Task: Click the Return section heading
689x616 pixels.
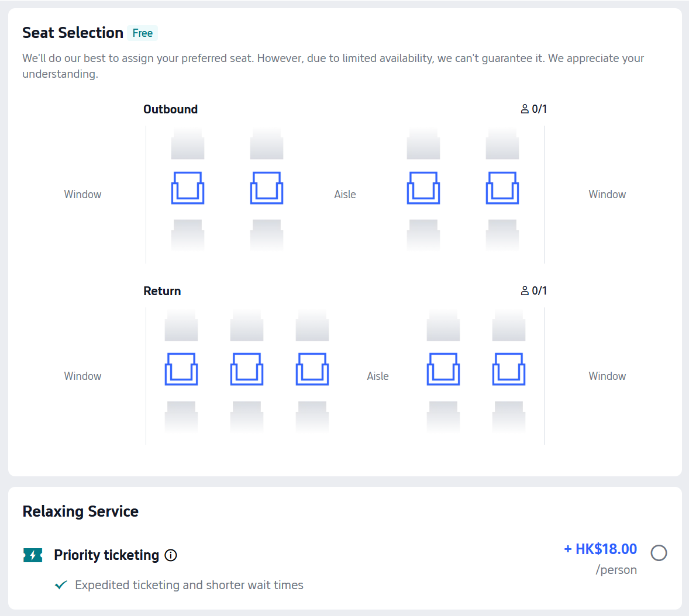Action: (162, 291)
